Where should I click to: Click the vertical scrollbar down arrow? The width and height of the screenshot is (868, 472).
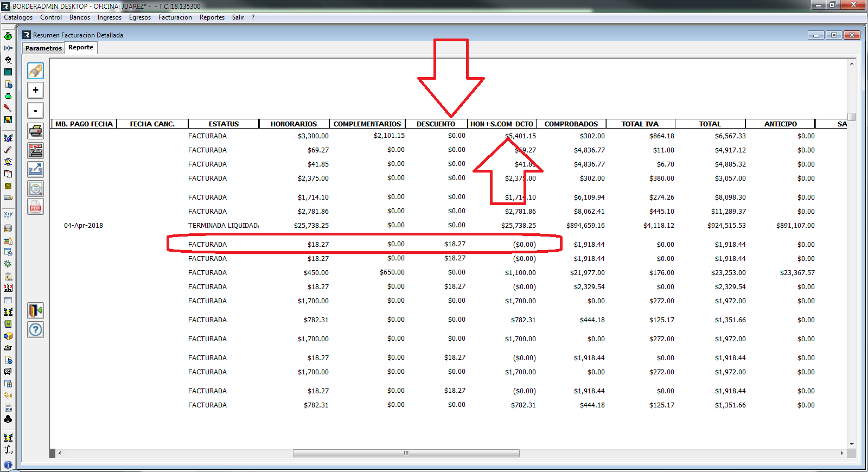pos(852,444)
